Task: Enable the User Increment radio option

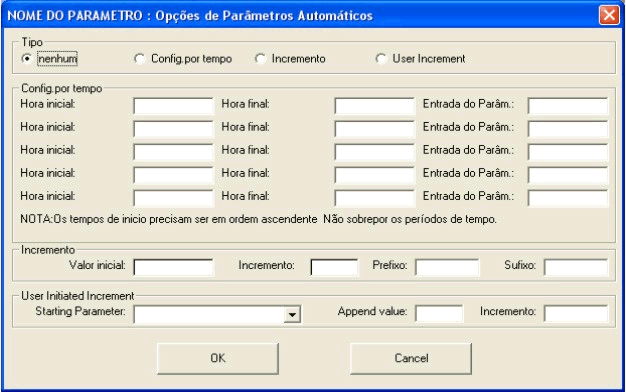Action: [x=381, y=59]
